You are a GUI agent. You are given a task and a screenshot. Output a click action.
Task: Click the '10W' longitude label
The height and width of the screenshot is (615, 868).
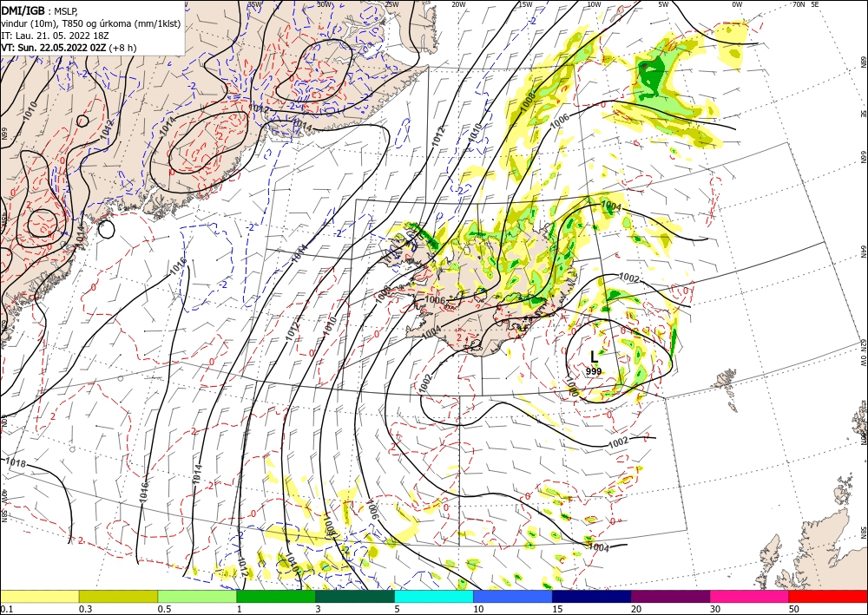point(594,4)
